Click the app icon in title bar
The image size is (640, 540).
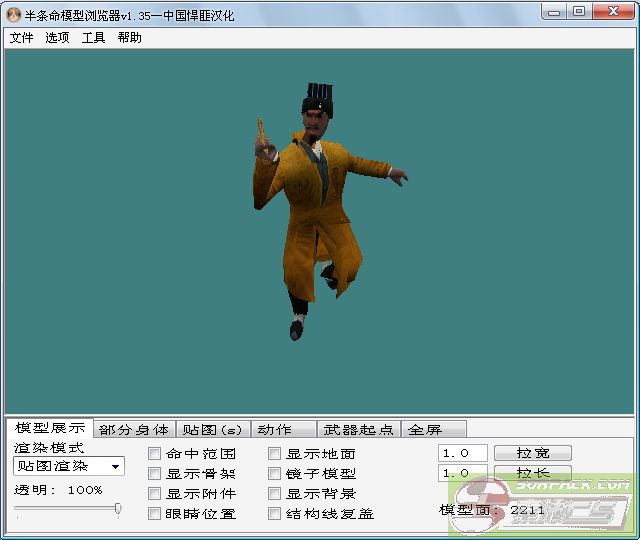[14, 13]
